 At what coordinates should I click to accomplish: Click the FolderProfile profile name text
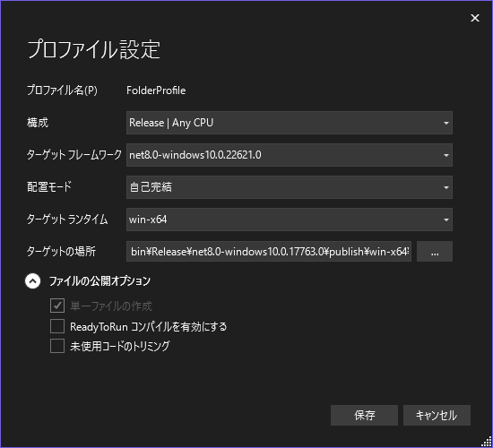(x=156, y=90)
